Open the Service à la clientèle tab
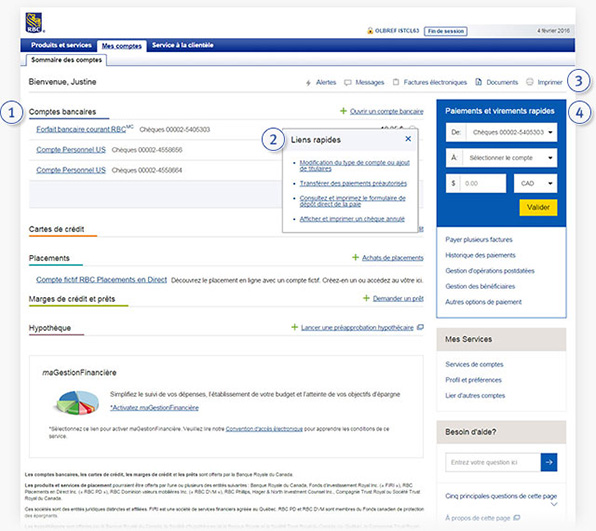 tap(182, 45)
